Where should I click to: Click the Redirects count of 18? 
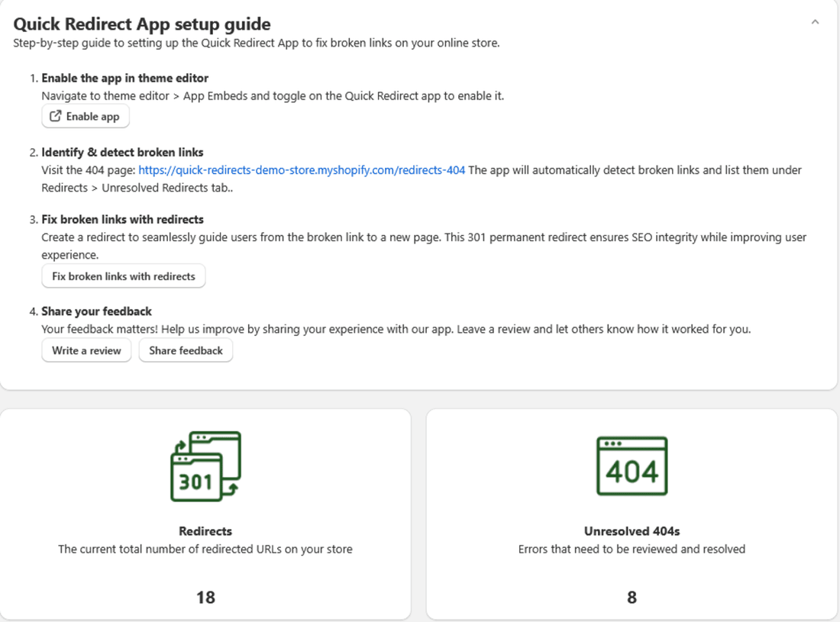[204, 597]
